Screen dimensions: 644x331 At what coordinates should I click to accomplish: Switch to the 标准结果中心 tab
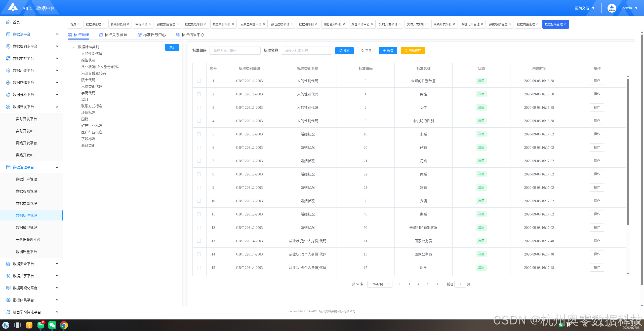pyautogui.click(x=190, y=35)
